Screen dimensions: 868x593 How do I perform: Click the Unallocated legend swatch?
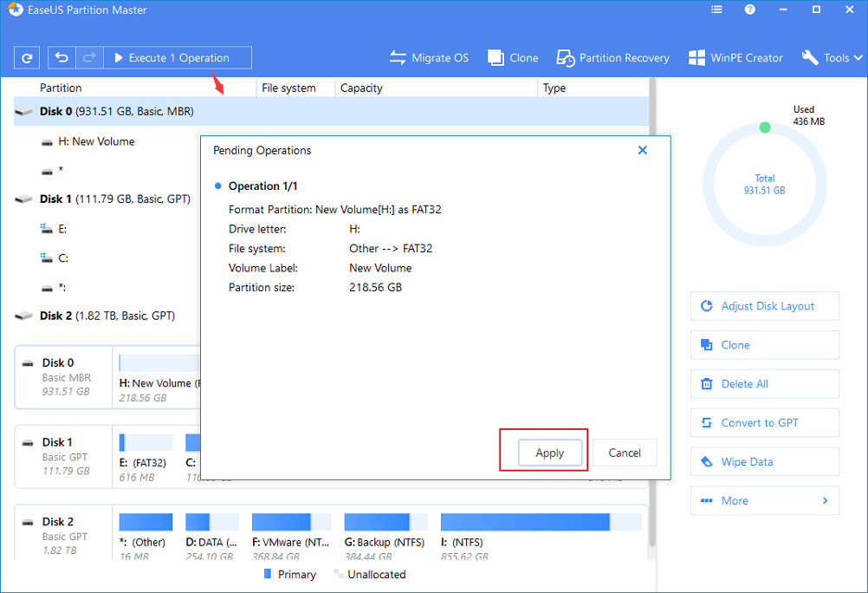[338, 574]
